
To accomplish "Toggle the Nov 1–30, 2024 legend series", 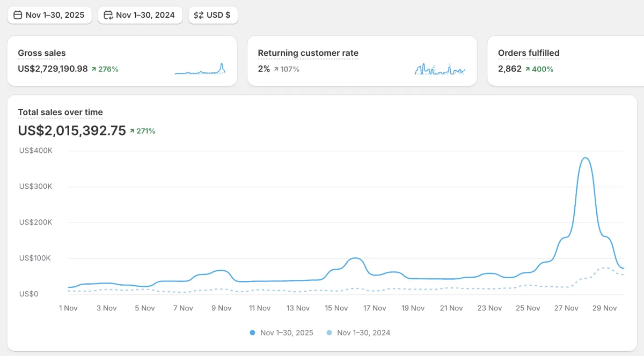I will tap(358, 332).
